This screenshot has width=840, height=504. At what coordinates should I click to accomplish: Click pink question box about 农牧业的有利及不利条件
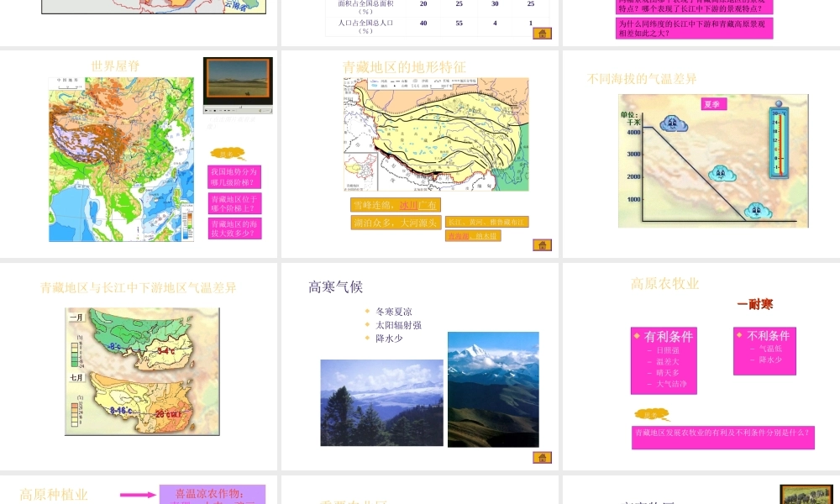[722, 437]
